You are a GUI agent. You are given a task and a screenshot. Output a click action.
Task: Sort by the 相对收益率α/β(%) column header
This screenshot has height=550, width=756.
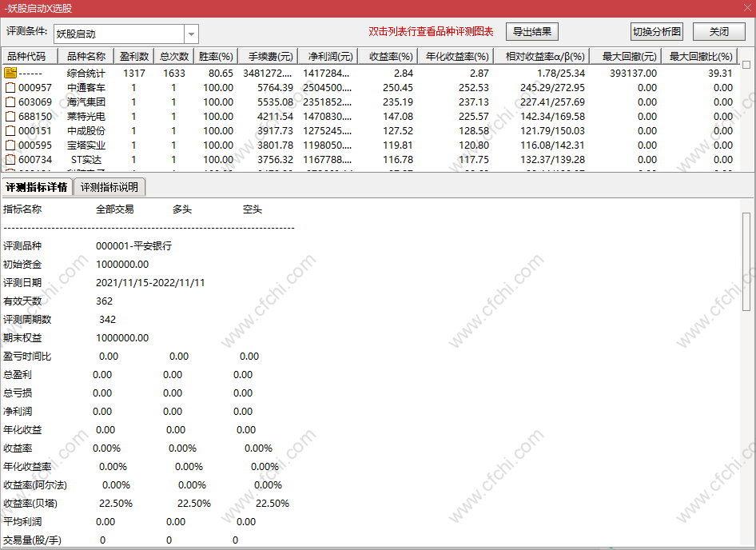click(x=542, y=57)
